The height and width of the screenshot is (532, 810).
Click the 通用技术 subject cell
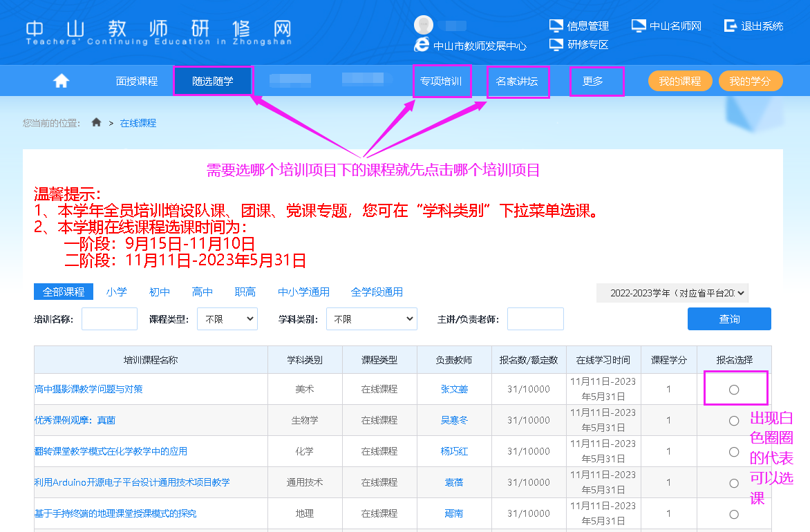[x=305, y=482]
